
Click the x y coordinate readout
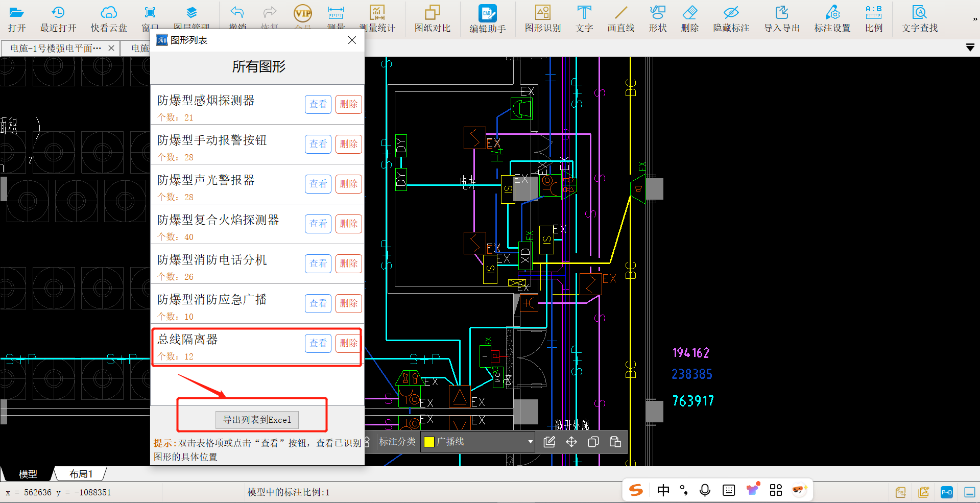click(58, 492)
